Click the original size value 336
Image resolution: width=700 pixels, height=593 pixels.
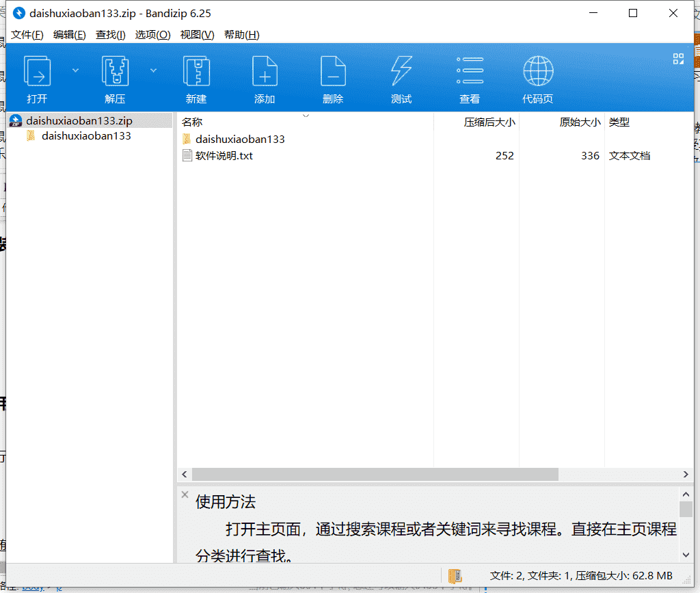click(590, 156)
